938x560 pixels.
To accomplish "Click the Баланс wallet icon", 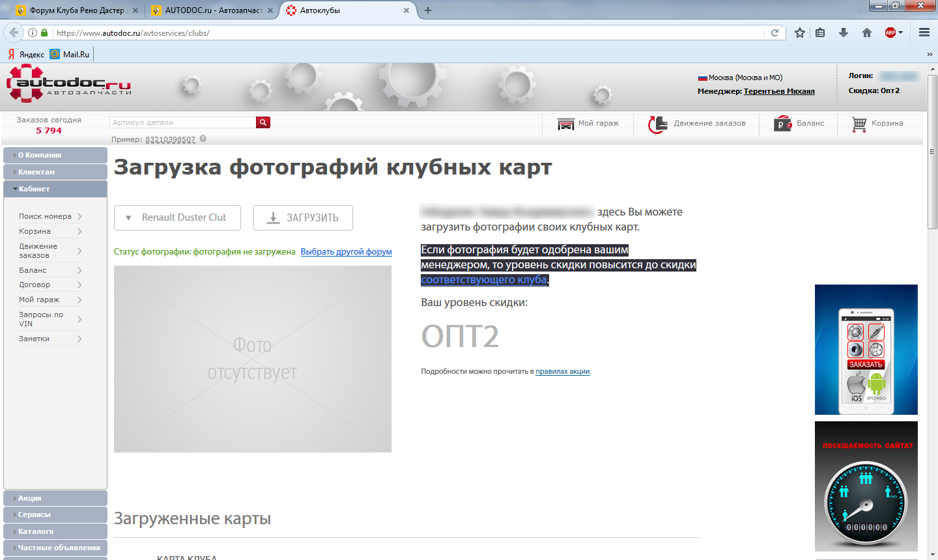I will click(782, 124).
